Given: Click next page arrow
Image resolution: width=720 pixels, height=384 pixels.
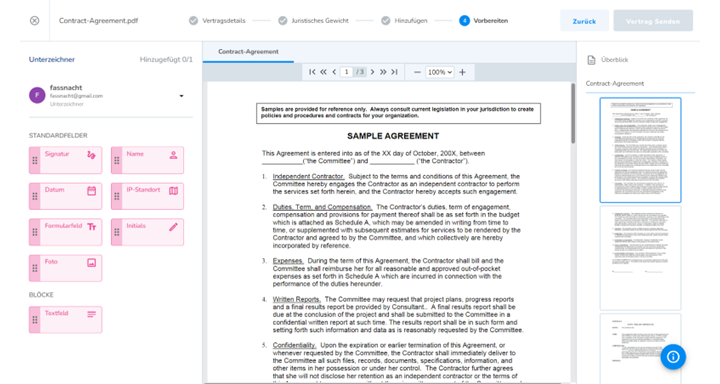Looking at the screenshot, I should 372,72.
